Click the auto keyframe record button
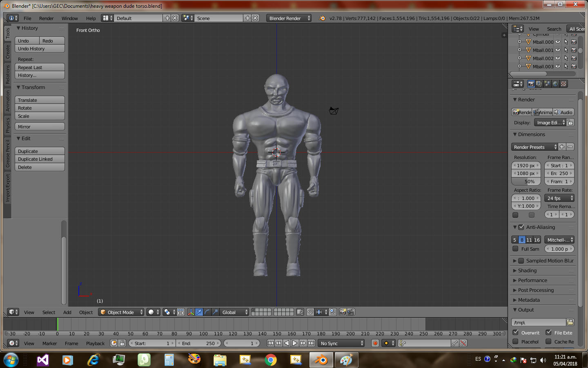This screenshot has height=368, width=588. coord(375,343)
